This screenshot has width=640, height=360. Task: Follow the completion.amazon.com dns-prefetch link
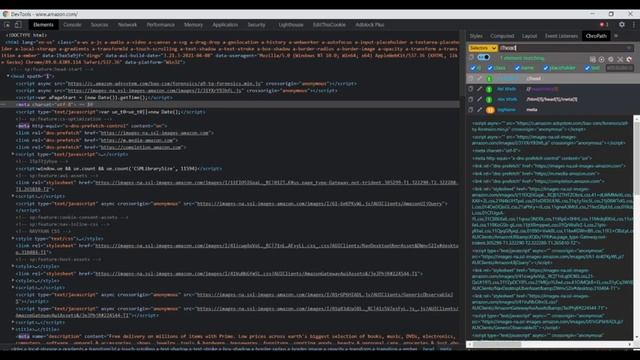coord(141,147)
